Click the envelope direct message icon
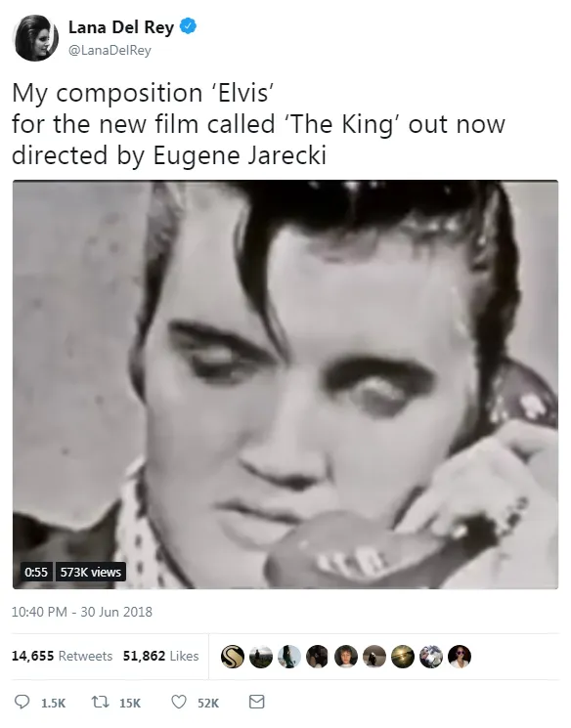571x728 pixels. point(257,702)
